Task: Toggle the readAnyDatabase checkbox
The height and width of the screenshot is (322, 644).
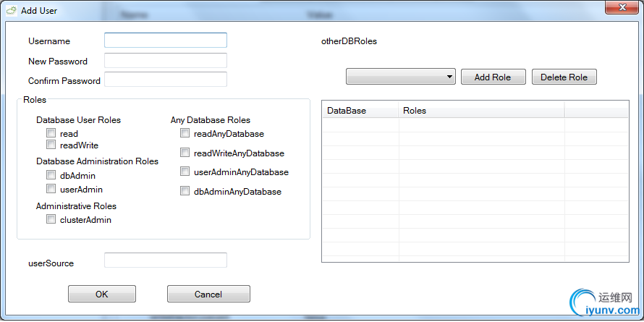Action: [185, 133]
